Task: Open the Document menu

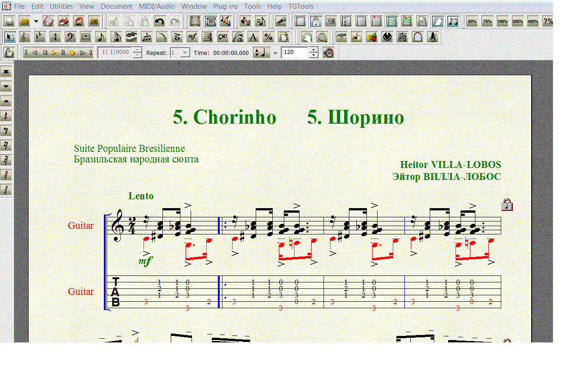Action: pos(116,6)
